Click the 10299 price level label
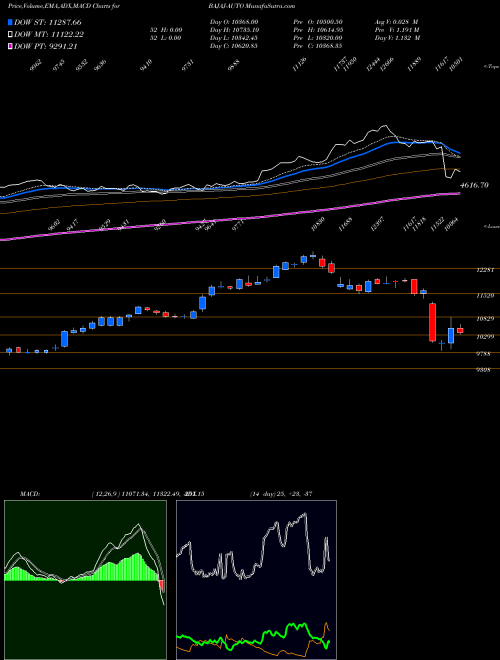This screenshot has width=500, height=660. coord(485,337)
